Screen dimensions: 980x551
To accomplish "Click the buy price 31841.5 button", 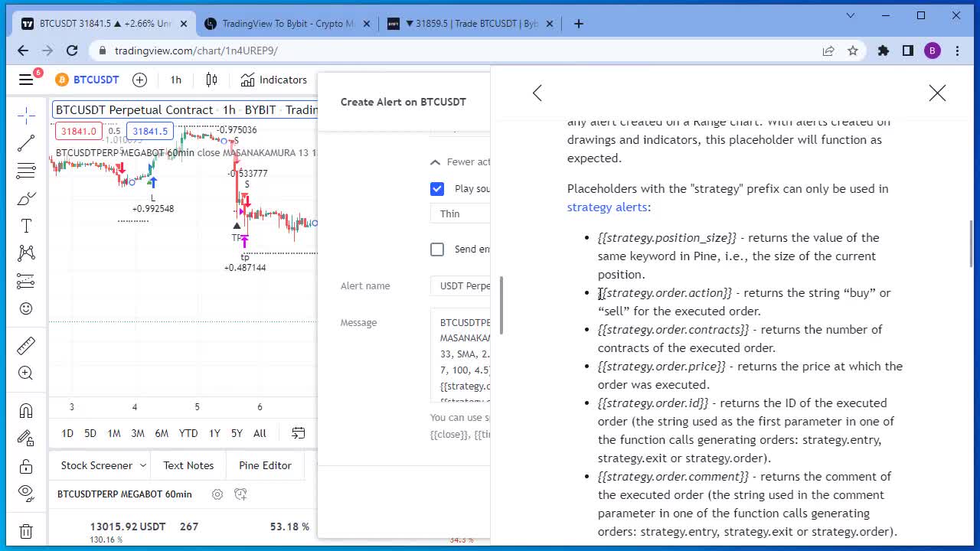I will tap(150, 131).
